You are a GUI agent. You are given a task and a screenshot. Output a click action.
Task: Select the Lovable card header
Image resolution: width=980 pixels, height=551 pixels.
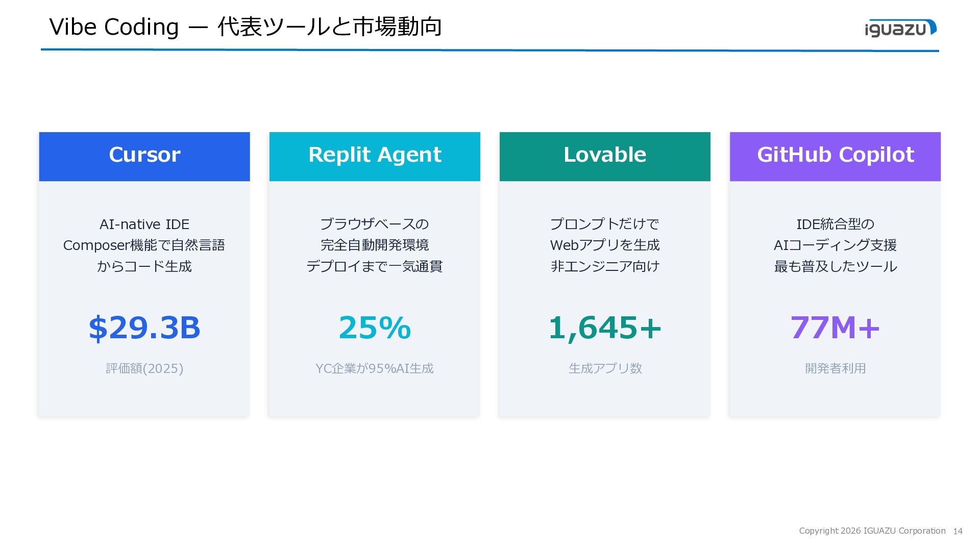pos(605,157)
